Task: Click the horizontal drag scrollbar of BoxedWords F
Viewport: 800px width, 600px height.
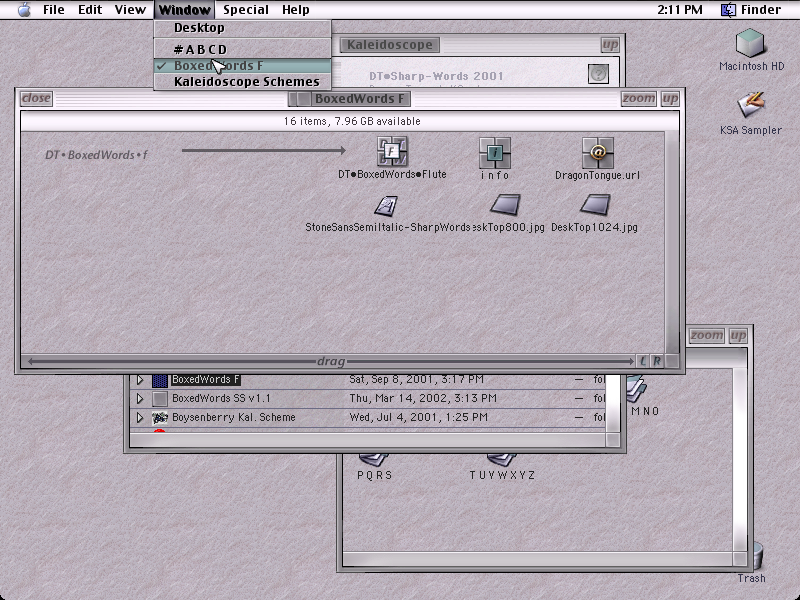Action: [331, 361]
